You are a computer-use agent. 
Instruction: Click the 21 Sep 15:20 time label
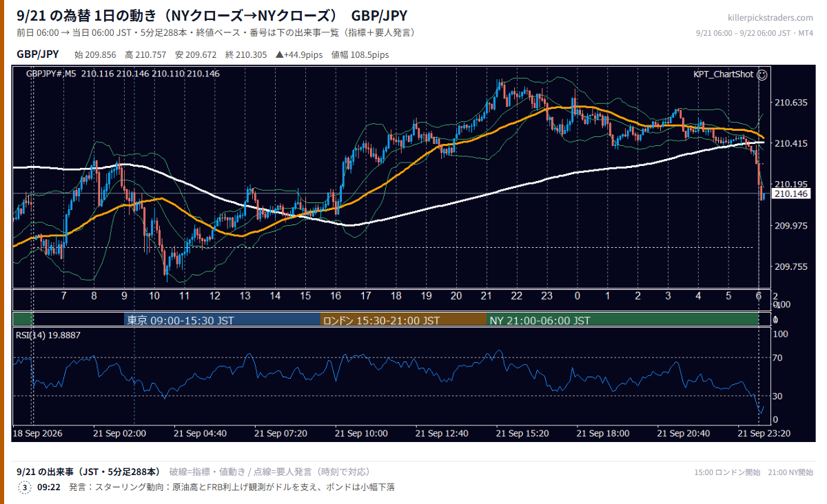click(522, 434)
